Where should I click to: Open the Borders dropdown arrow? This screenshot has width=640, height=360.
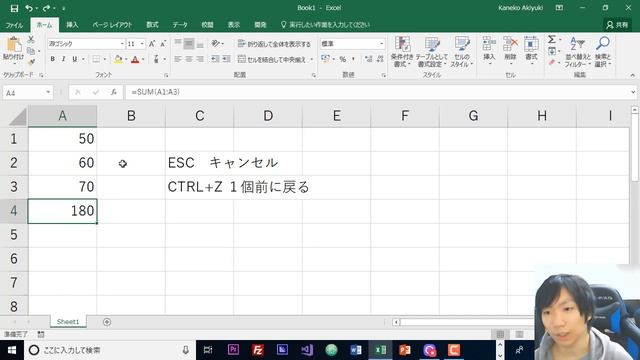coord(105,60)
